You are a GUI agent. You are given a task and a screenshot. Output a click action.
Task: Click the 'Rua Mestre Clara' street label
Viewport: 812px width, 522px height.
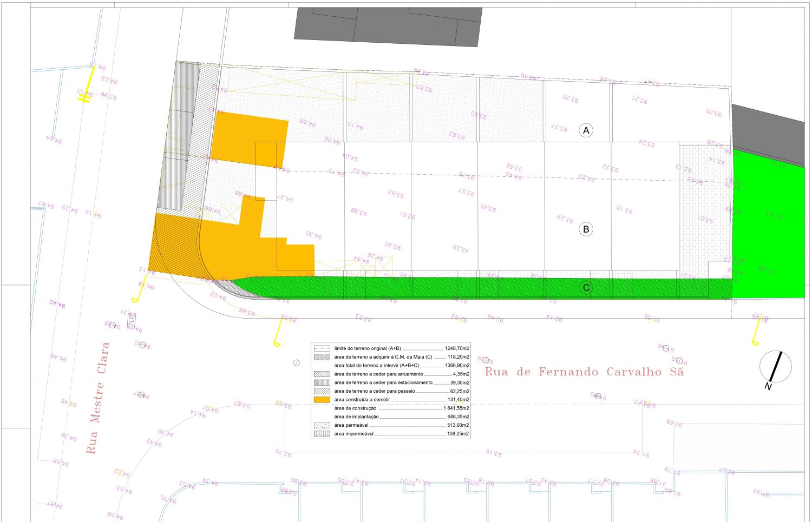[x=98, y=398]
